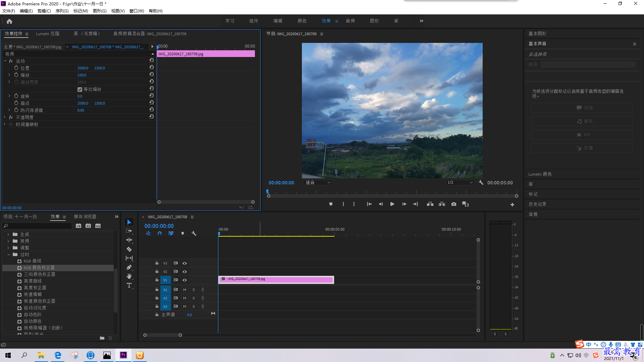Switch to the 颜色 workspace
This screenshot has height=362, width=644.
302,21
